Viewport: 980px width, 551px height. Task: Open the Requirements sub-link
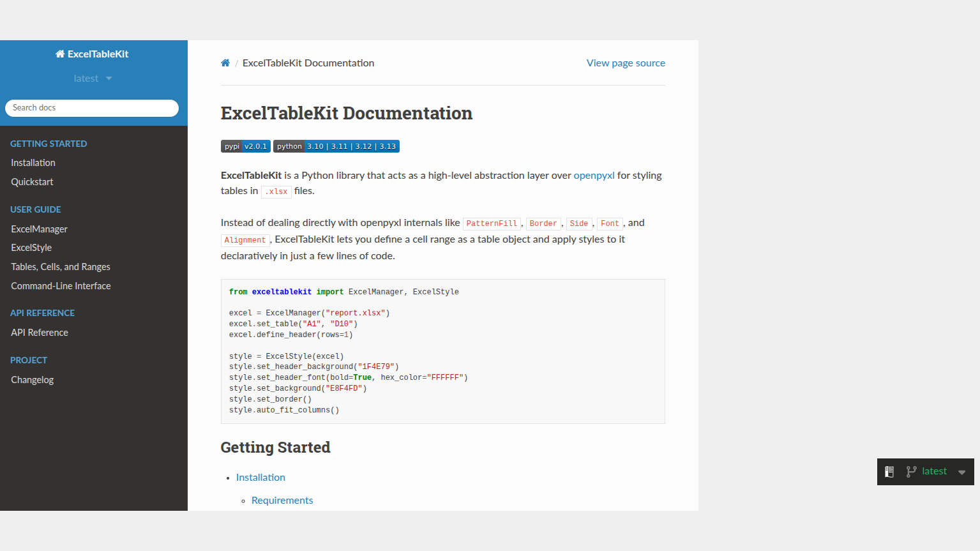tap(282, 501)
